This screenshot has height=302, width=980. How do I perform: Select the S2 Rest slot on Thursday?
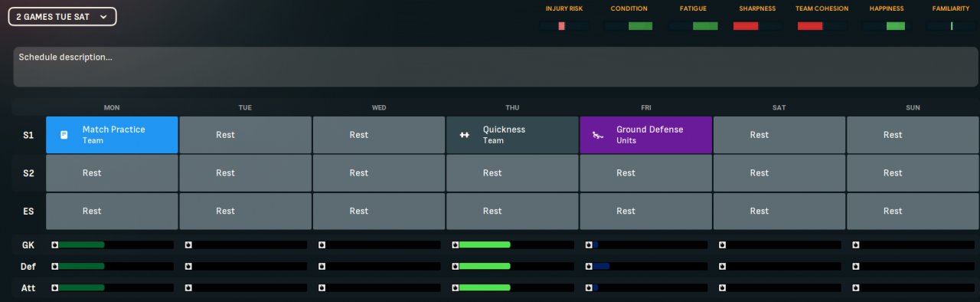[x=512, y=172]
